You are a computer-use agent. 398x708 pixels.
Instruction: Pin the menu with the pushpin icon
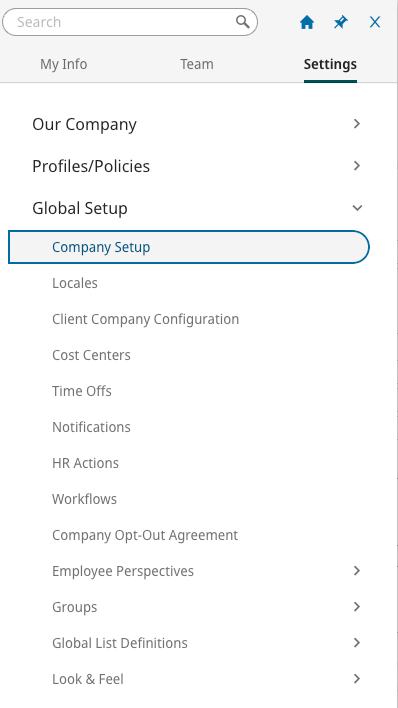[x=341, y=22]
